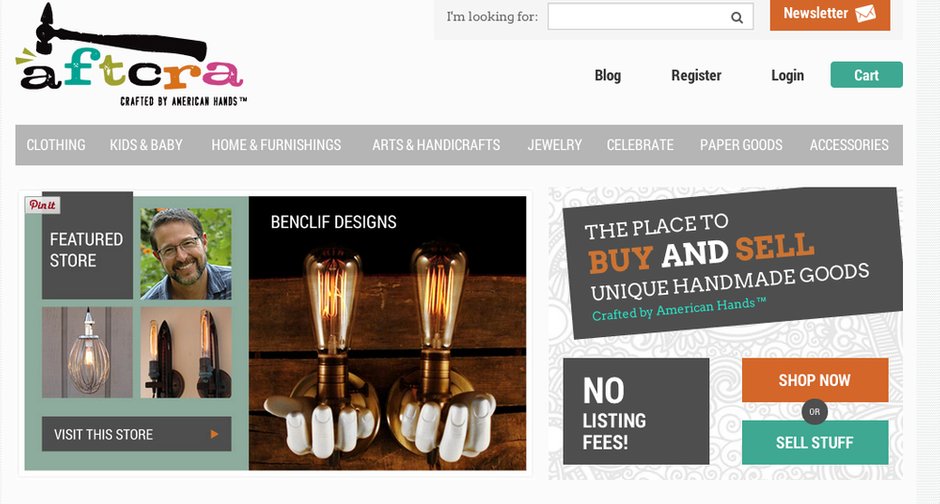The height and width of the screenshot is (504, 940).
Task: Click the Pin it badge
Action: click(x=43, y=205)
